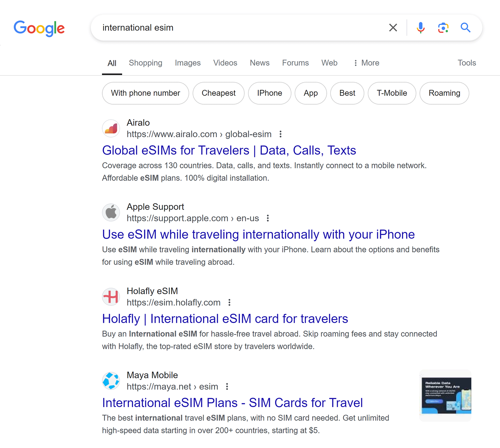Apply the T-Mobile filter chip
The width and height of the screenshot is (500, 448).
coord(392,93)
